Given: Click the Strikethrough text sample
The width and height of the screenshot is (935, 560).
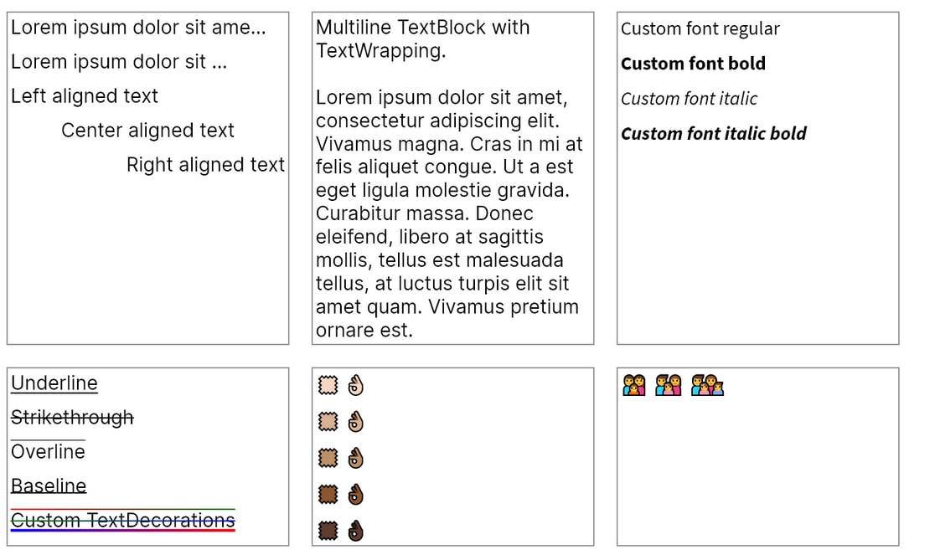Looking at the screenshot, I should 72,418.
